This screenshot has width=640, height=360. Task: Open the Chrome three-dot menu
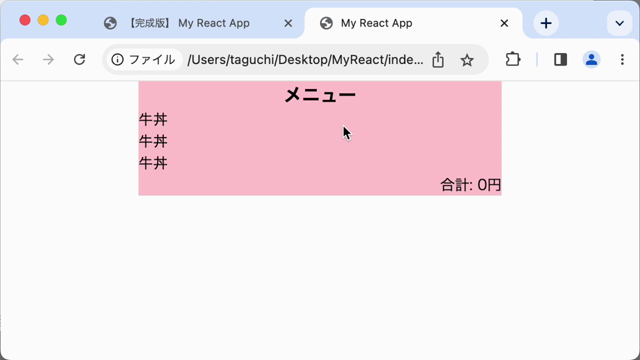622,60
